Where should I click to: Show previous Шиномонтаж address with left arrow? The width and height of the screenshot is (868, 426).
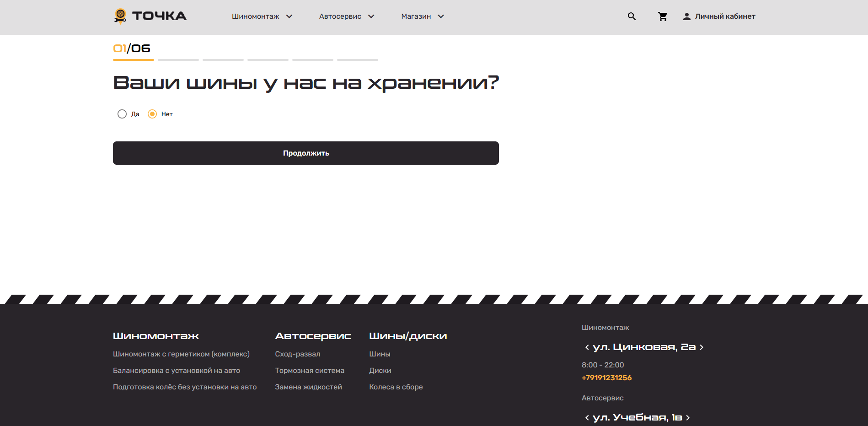coord(587,347)
